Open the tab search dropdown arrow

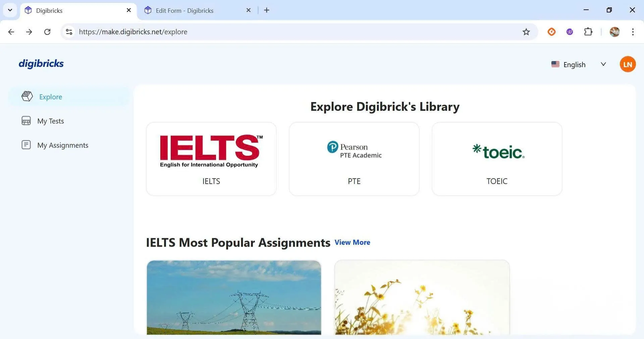[x=10, y=10]
